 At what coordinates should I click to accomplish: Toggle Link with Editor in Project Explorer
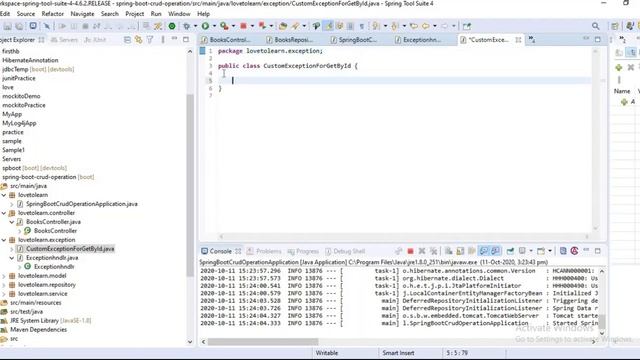coord(138,40)
